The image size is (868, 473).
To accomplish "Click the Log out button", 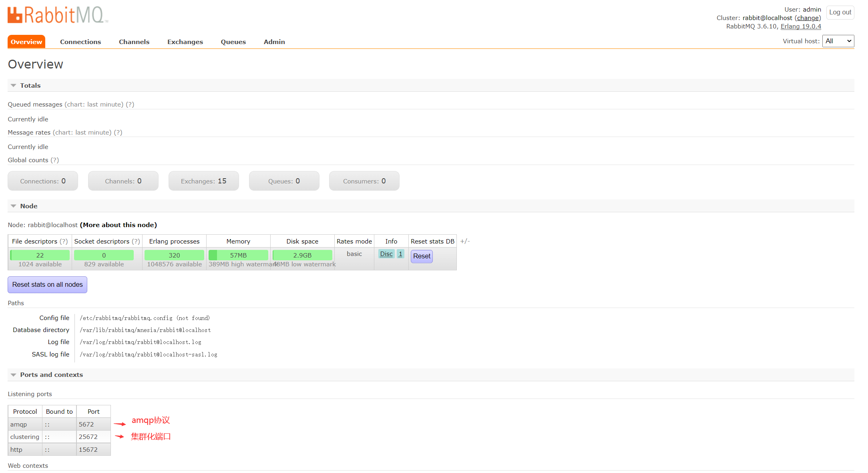I will 840,12.
